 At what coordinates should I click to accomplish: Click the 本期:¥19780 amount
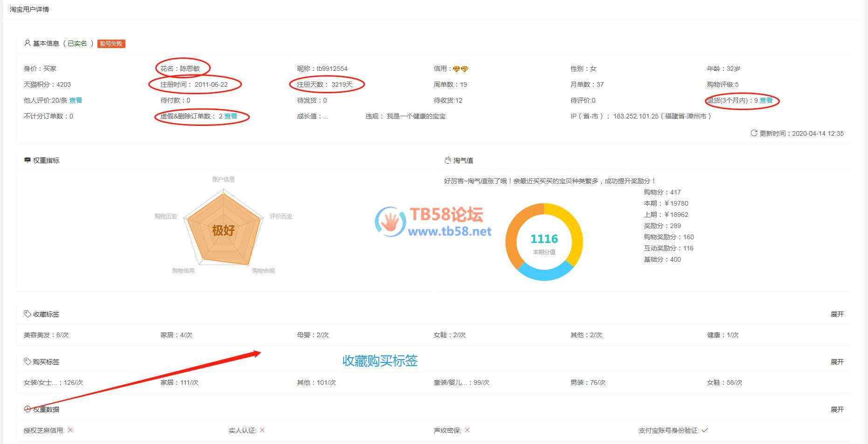tap(666, 203)
